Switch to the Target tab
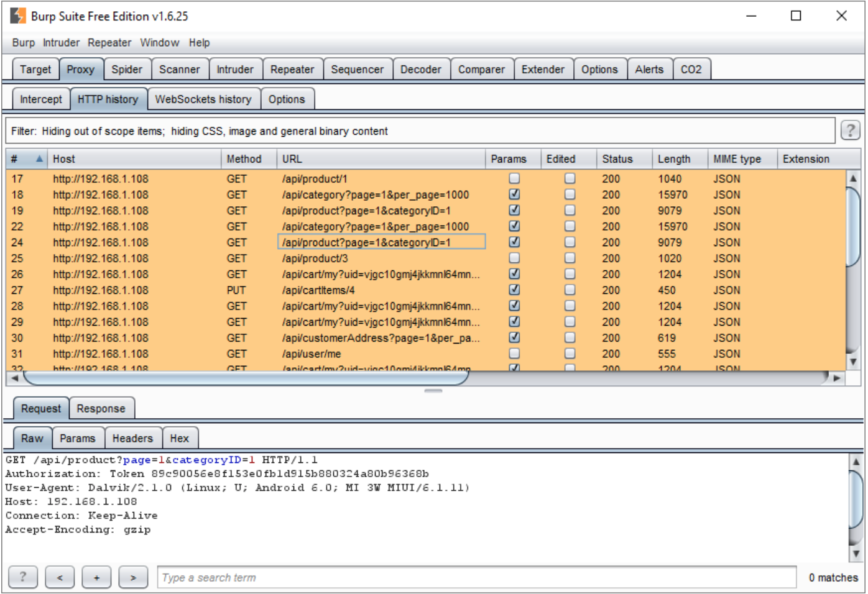Screen dimensions: 868x594 pyautogui.click(x=35, y=69)
